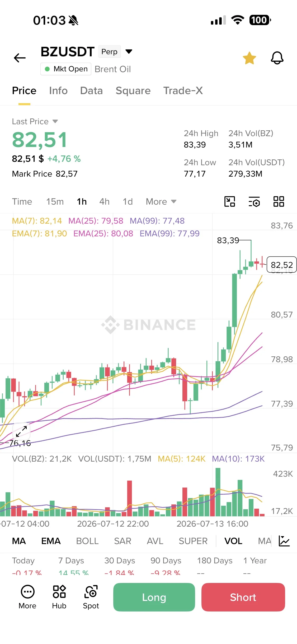Toggle the SUPER indicator
Screen dimensions: 297x644
pyautogui.click(x=193, y=541)
